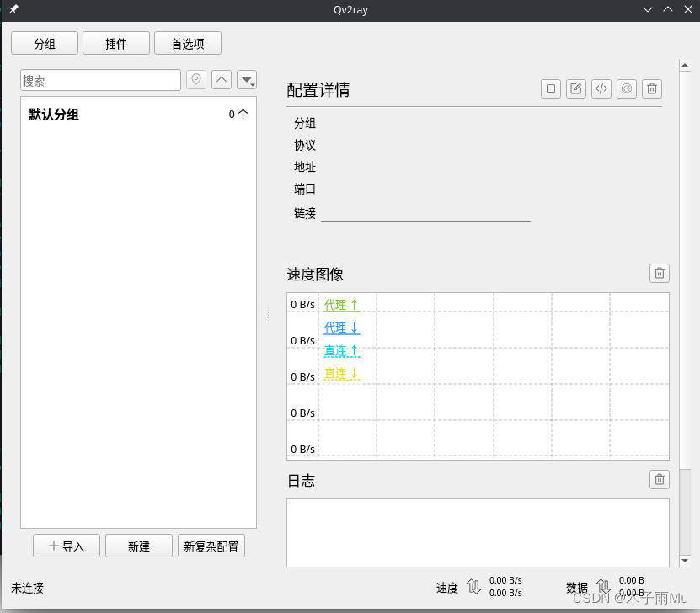Click the pin icon in title bar
This screenshot has width=700, height=613.
13,9
